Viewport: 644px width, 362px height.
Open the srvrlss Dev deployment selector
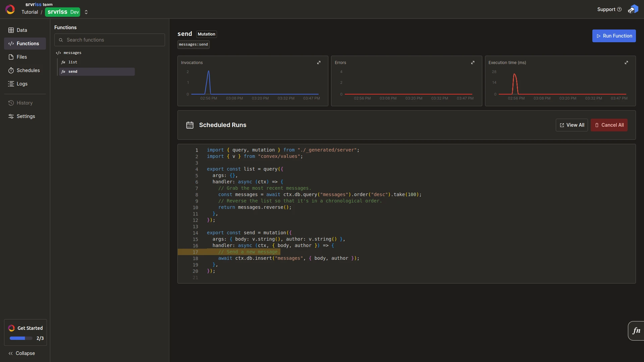(66, 12)
